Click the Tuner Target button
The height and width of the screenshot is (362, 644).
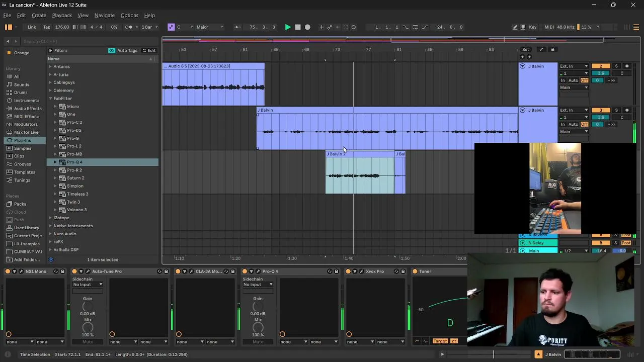[440, 341]
